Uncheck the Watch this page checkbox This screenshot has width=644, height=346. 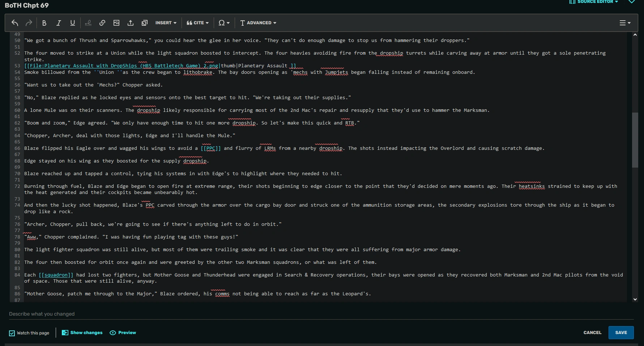coord(12,333)
